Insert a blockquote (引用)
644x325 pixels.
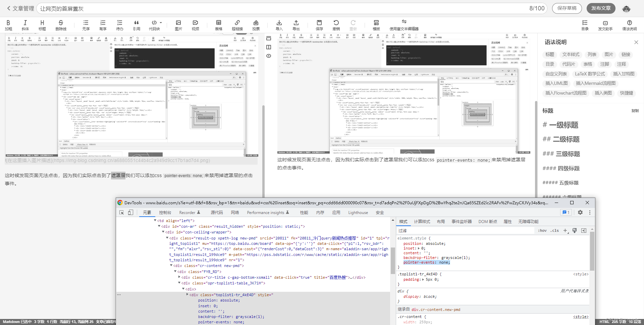tap(137, 25)
